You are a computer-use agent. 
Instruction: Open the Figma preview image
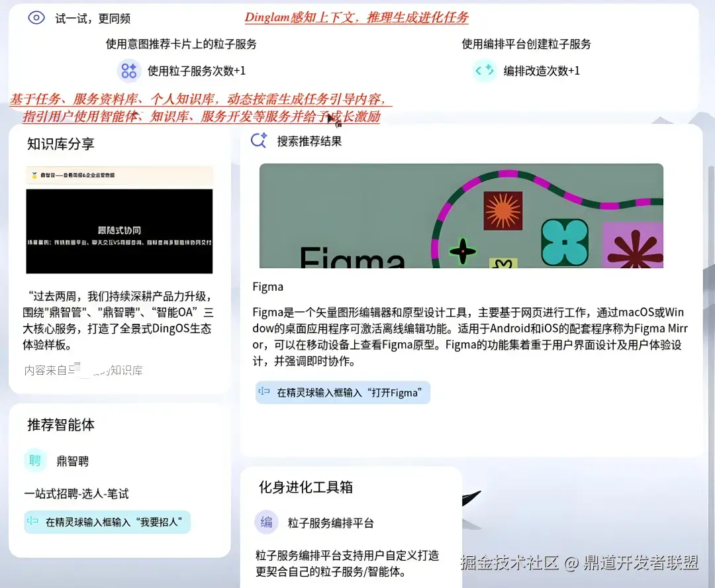pos(461,217)
